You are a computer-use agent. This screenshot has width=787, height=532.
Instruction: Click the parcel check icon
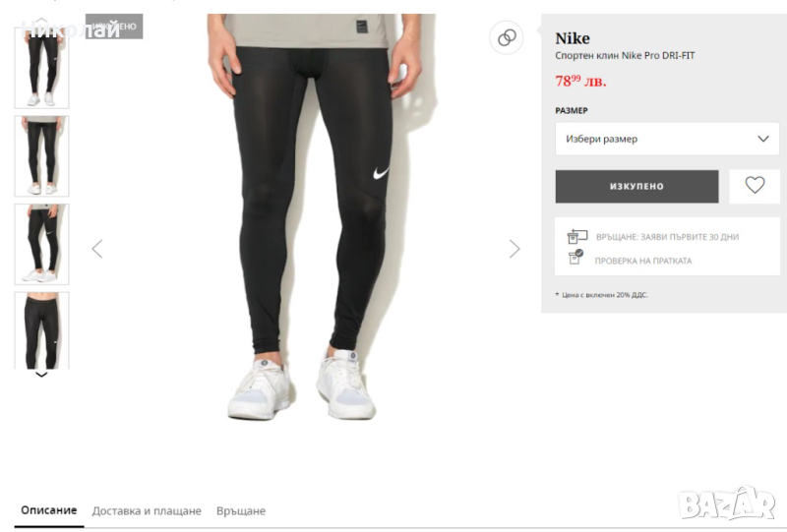(x=575, y=257)
